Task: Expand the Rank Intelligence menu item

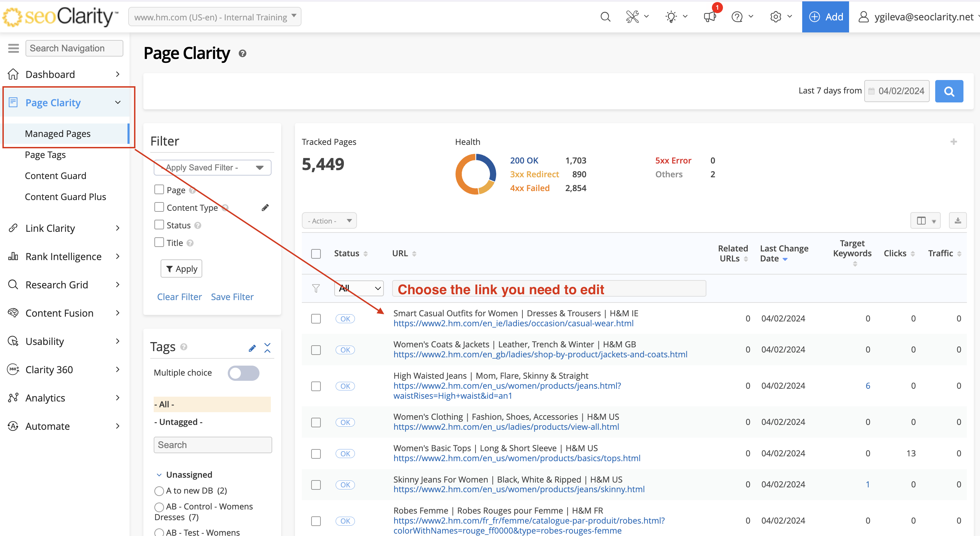Action: pyautogui.click(x=63, y=257)
